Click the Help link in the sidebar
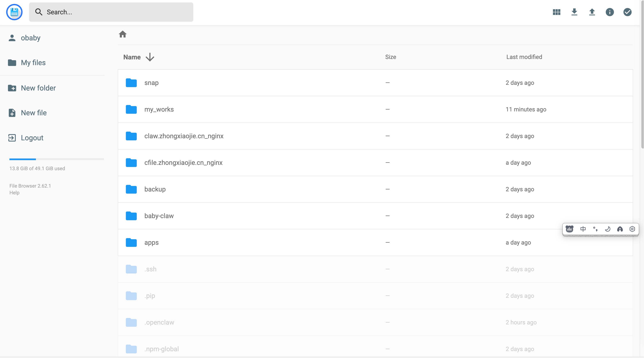The image size is (644, 358). point(14,193)
